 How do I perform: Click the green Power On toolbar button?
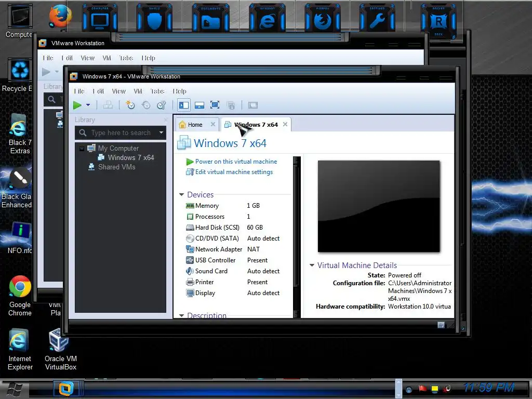(x=77, y=105)
